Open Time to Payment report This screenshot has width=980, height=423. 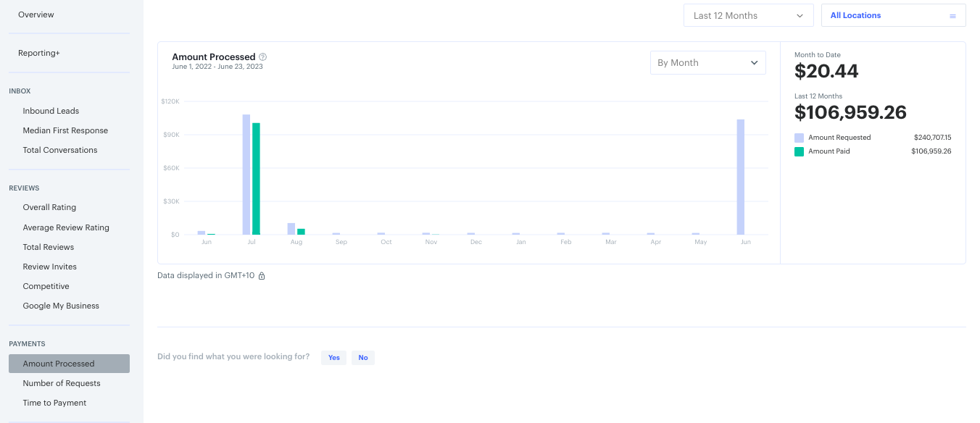[54, 403]
